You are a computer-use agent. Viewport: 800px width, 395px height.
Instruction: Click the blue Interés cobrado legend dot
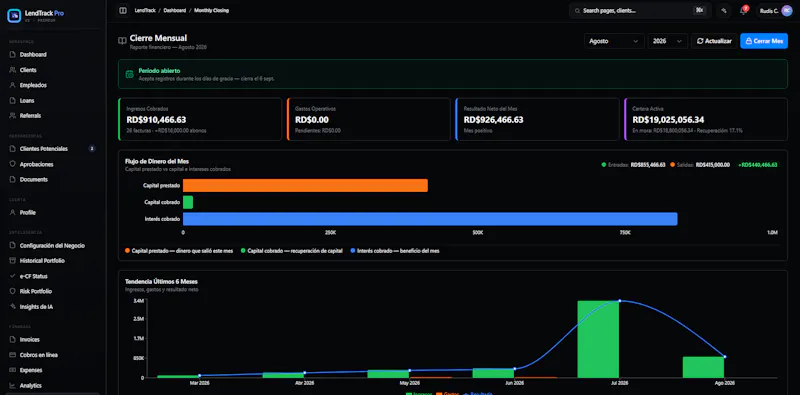tap(353, 251)
